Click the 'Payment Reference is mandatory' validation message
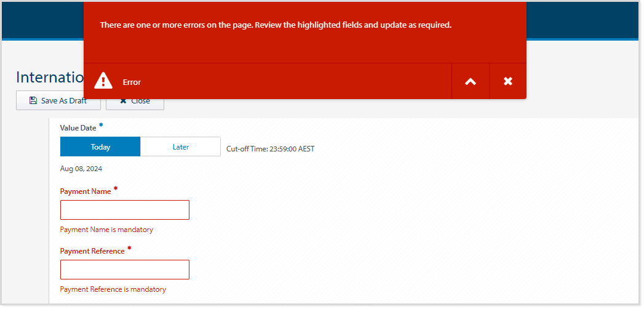 [113, 289]
